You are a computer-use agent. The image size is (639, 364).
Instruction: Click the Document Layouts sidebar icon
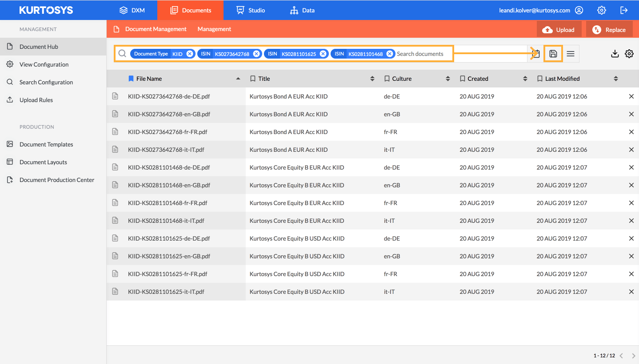10,162
